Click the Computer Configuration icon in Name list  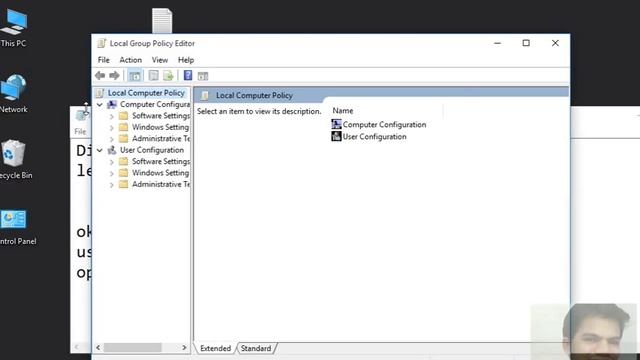336,124
